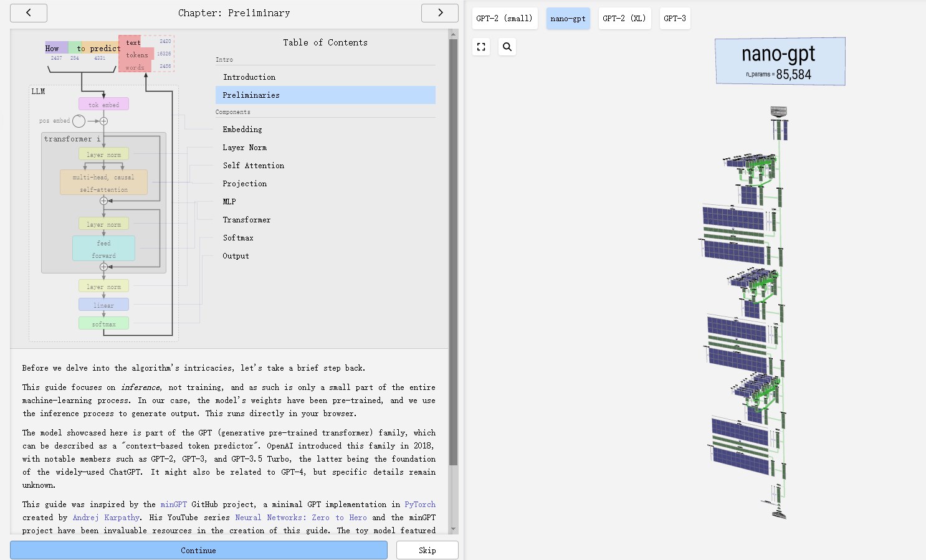Screen dimensions: 926x560
Task: Click the feed forward diagram block
Action: [x=103, y=249]
